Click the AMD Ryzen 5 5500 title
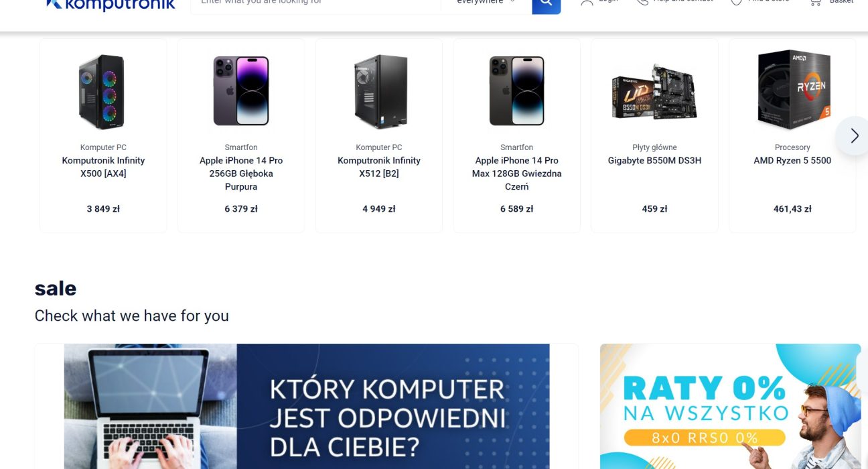Image resolution: width=868 pixels, height=469 pixels. [x=792, y=161]
